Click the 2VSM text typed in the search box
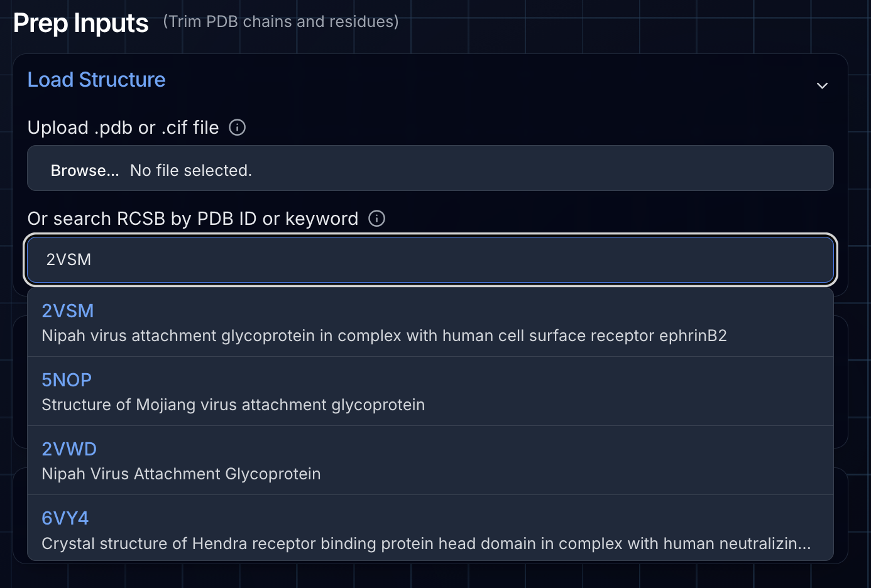The width and height of the screenshot is (871, 588). click(67, 259)
